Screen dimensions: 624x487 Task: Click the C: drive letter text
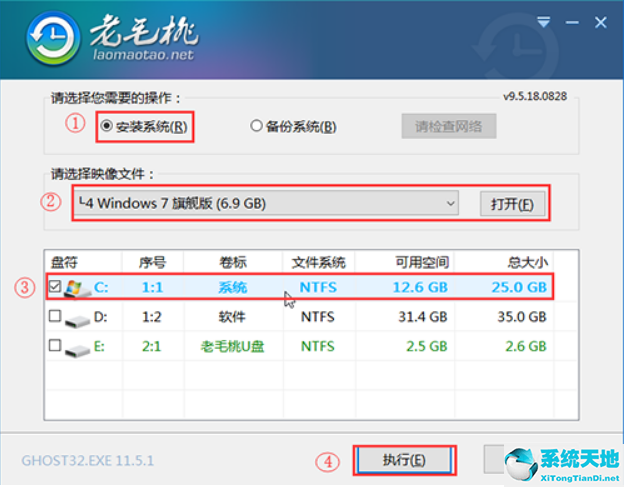coord(101,287)
